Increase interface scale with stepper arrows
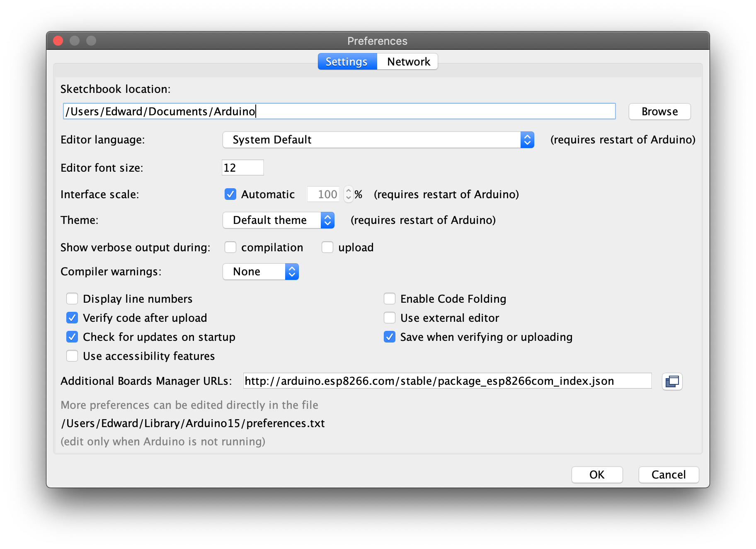756x549 pixels. pos(349,191)
